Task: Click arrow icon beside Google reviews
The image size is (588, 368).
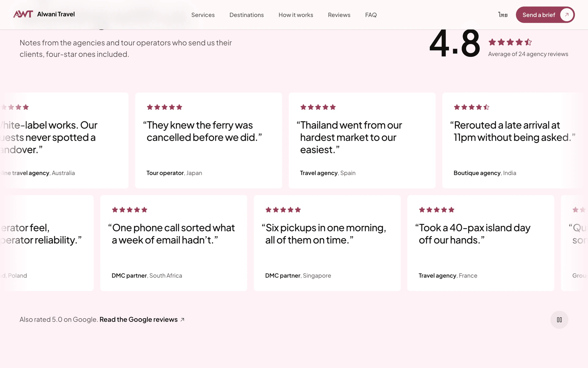Action: (x=182, y=320)
